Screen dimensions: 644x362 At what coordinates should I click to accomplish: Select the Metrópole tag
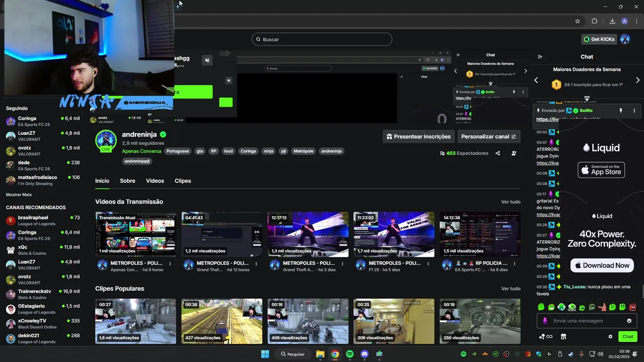[303, 151]
